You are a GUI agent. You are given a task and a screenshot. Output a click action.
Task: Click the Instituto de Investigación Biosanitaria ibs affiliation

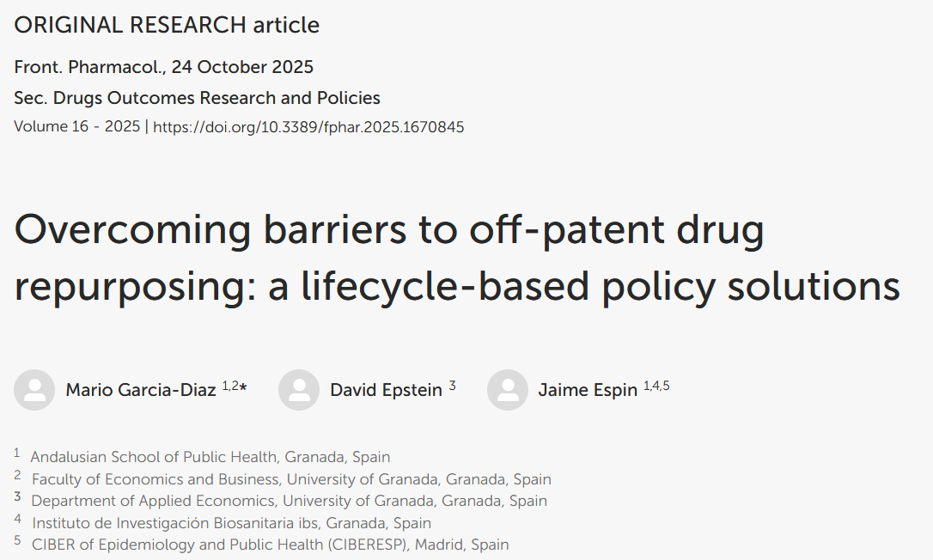point(231,522)
